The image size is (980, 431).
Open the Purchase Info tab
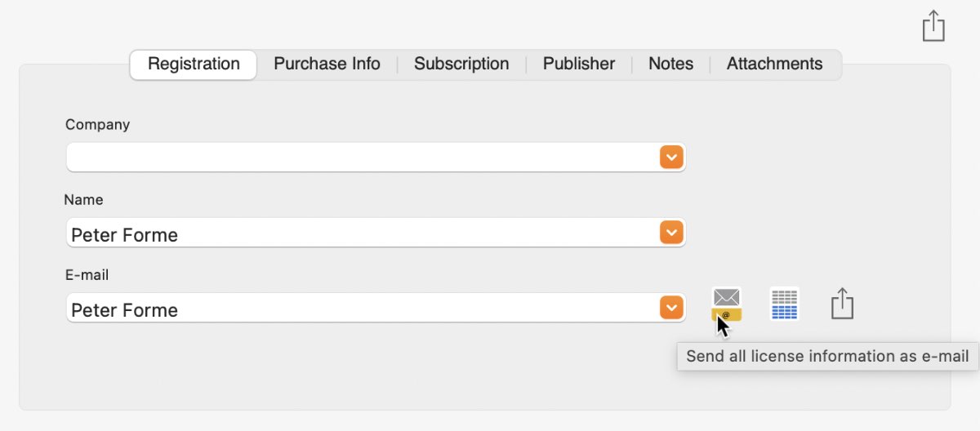[327, 64]
